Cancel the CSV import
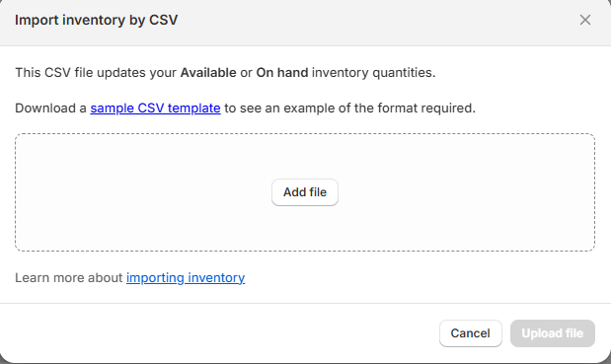This screenshot has width=611, height=364. click(470, 333)
